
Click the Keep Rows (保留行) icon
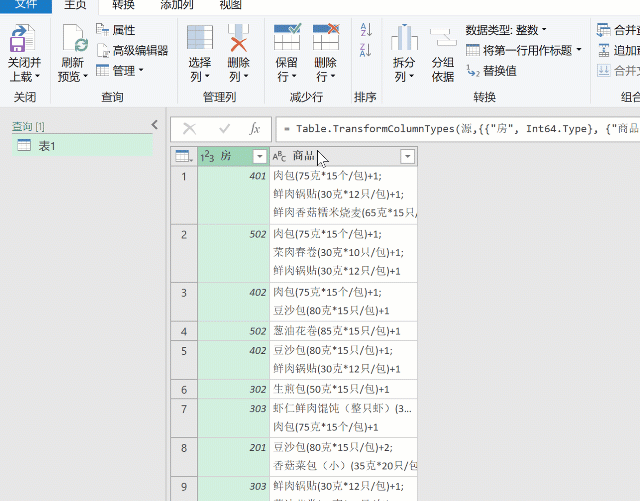point(287,38)
